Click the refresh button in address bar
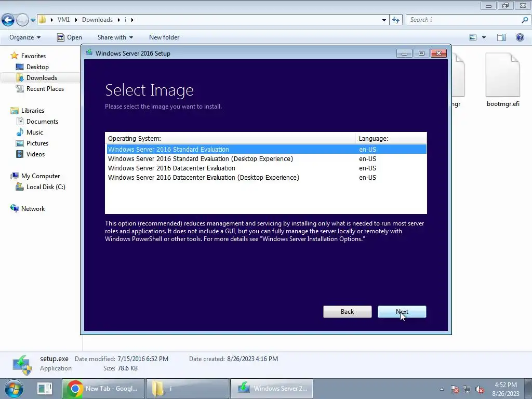This screenshot has height=399, width=532. tap(395, 20)
